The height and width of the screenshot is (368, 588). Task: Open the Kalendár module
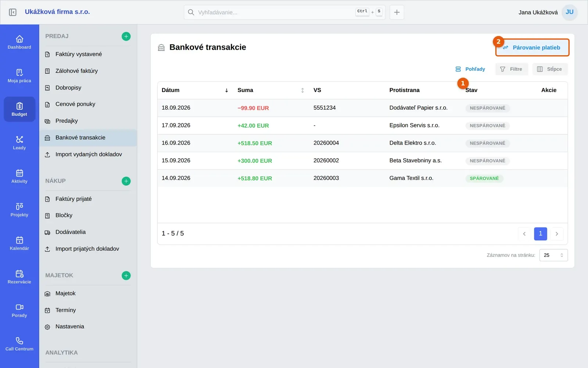19,243
